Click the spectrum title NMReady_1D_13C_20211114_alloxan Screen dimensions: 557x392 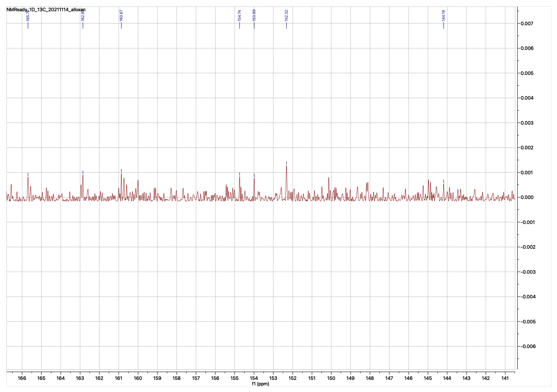(46, 10)
